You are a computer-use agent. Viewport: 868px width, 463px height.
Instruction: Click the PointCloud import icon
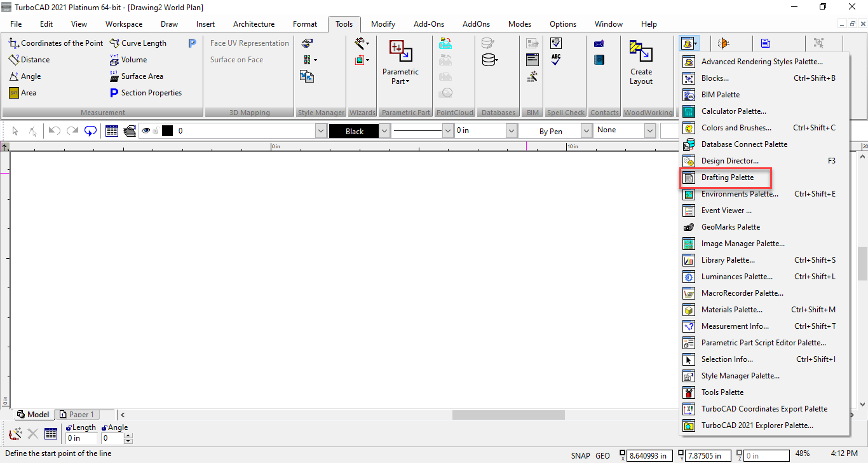(445, 43)
